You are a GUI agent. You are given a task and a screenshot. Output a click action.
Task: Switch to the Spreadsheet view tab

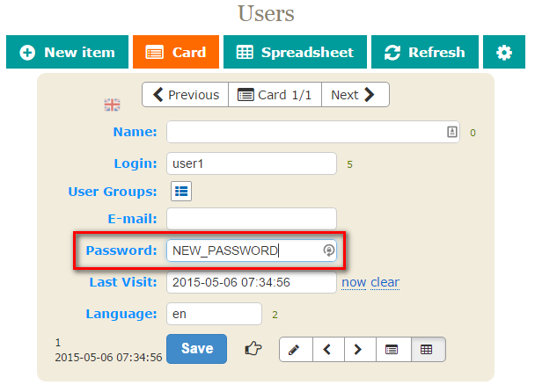(x=295, y=52)
